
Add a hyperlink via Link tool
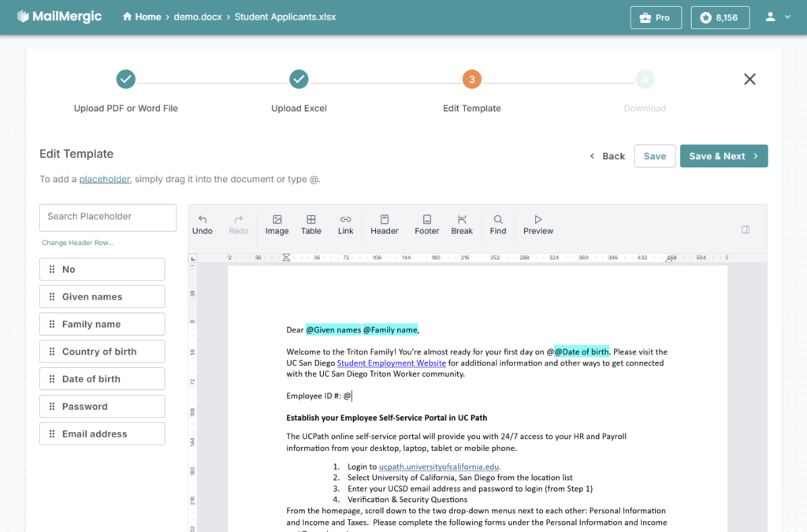tap(345, 225)
